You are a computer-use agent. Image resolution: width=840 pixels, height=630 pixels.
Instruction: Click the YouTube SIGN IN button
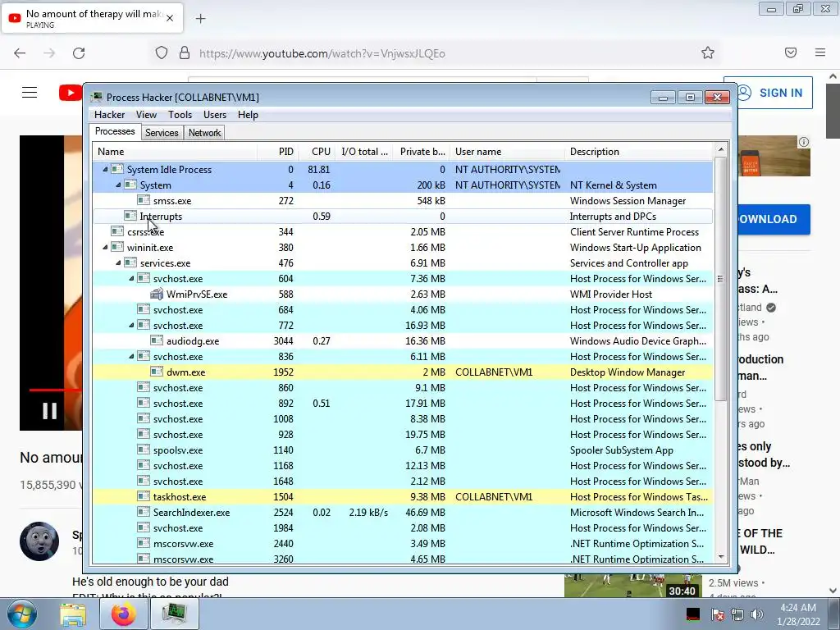point(769,93)
